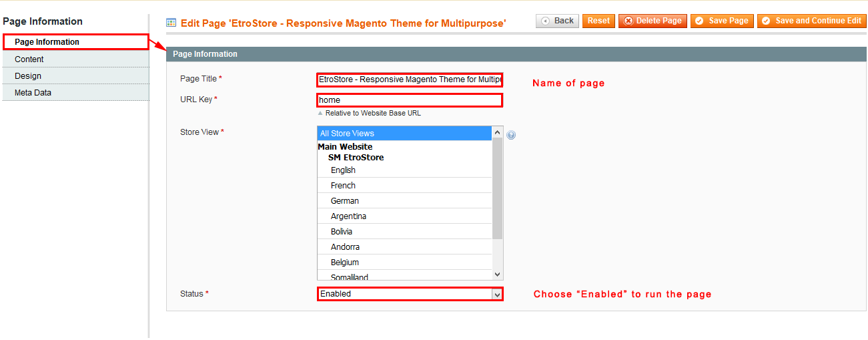
Task: Open the Store View help icon
Action: [x=511, y=135]
